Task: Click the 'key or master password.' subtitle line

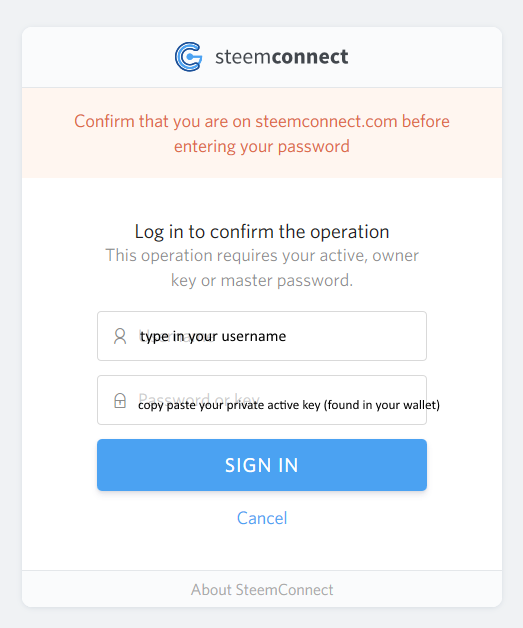Action: 262,280
